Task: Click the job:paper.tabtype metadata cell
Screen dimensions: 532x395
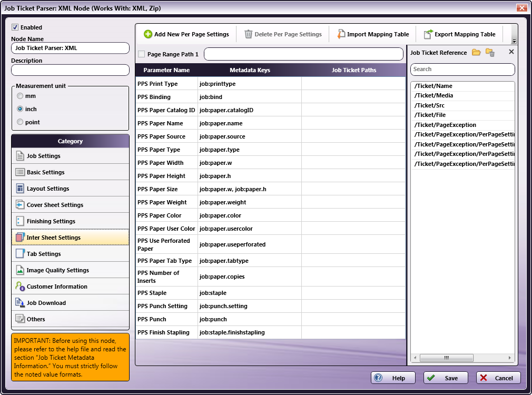Action: tap(250, 261)
